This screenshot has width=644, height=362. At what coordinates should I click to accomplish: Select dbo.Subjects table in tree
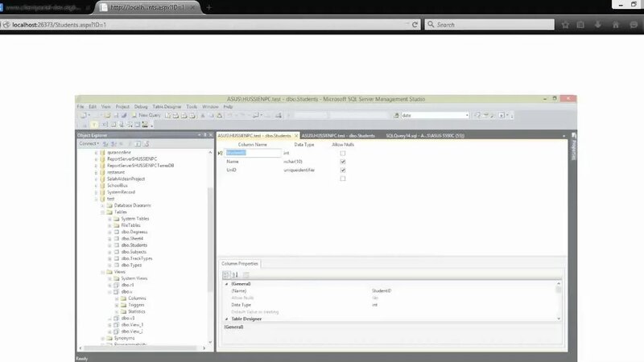pos(134,252)
